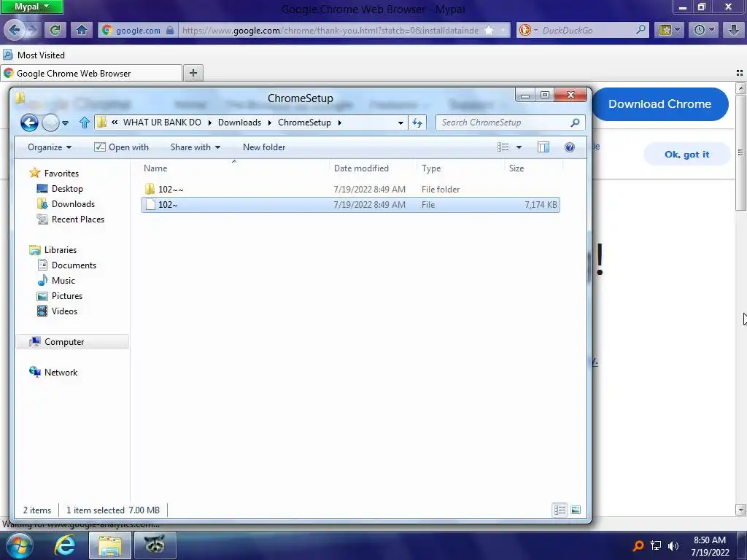This screenshot has height=560, width=747.
Task: Open recent pages dropdown next to forward button
Action: coord(65,122)
